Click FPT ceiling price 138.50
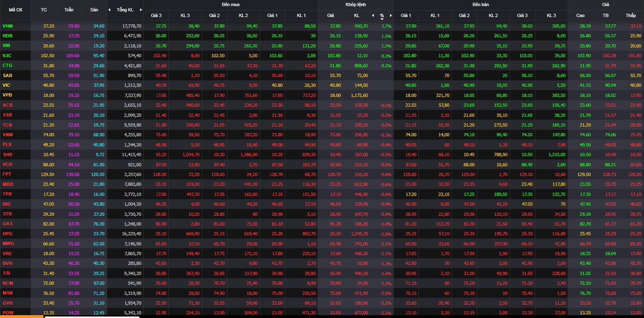 tap(73, 174)
